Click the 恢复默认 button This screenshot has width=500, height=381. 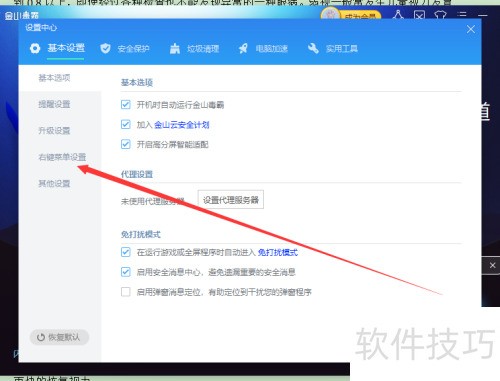[x=59, y=337]
